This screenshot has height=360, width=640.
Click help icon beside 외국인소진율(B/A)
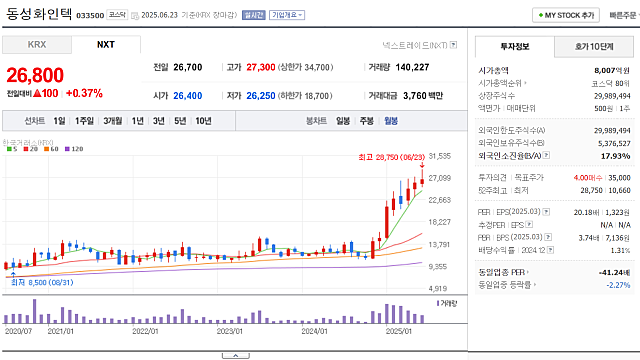point(547,155)
